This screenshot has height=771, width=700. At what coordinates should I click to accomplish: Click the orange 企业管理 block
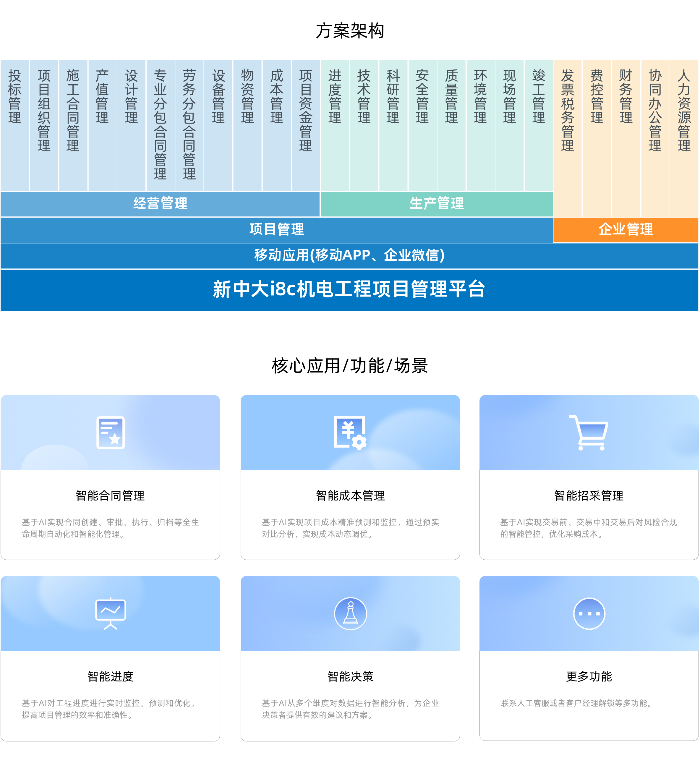626,229
